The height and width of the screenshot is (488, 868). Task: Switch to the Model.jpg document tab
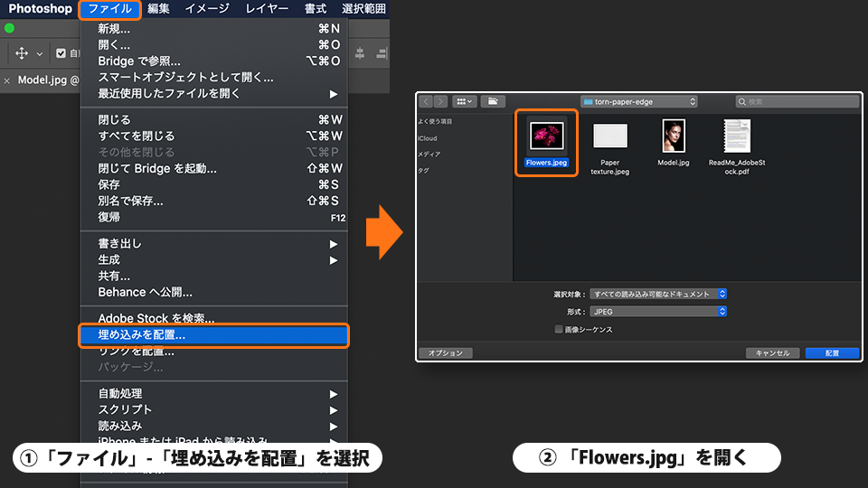(x=47, y=80)
